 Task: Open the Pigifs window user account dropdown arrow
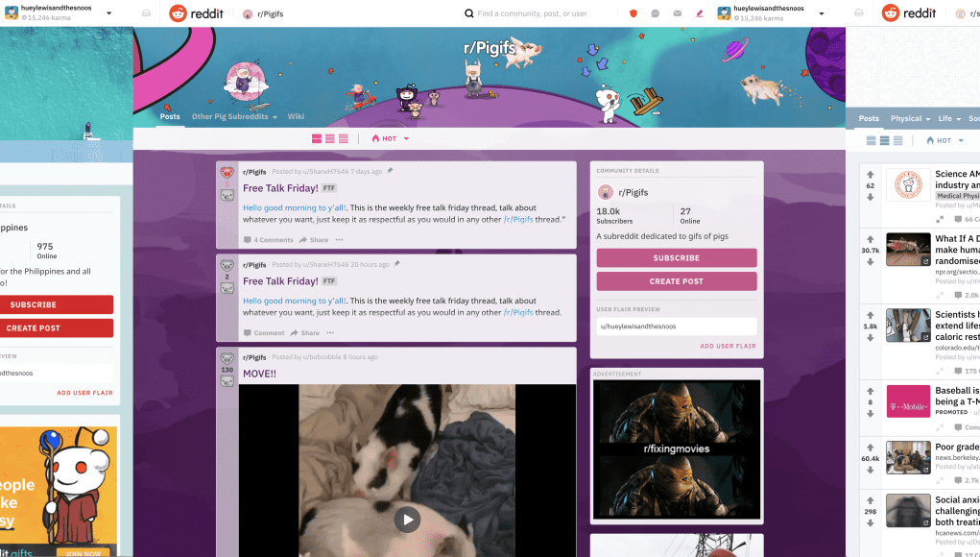click(x=822, y=13)
